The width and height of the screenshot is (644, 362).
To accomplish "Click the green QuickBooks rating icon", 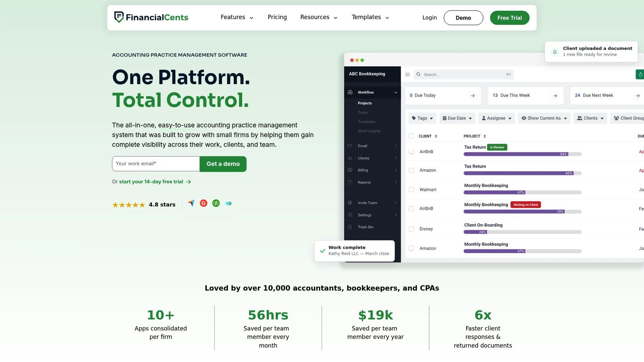I will tap(216, 203).
